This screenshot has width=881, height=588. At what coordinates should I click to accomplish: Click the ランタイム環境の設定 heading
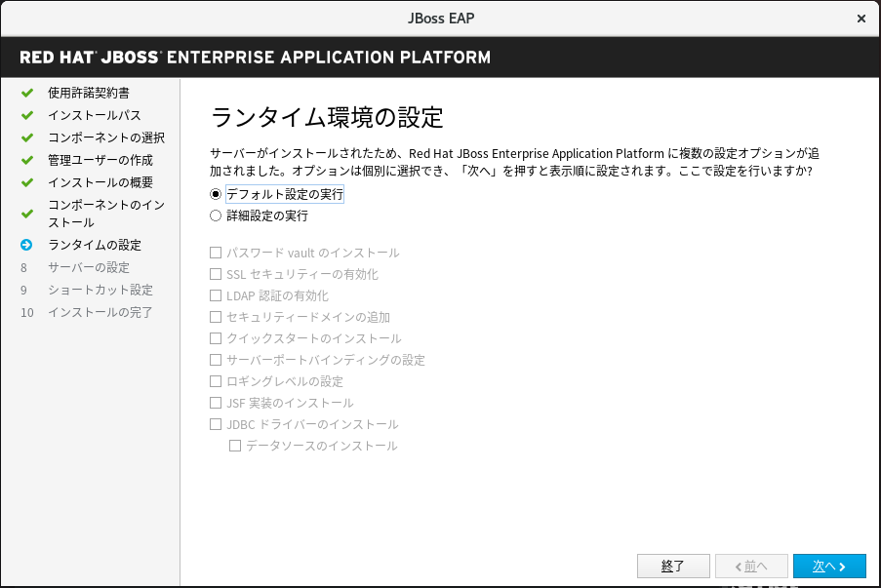coord(327,117)
